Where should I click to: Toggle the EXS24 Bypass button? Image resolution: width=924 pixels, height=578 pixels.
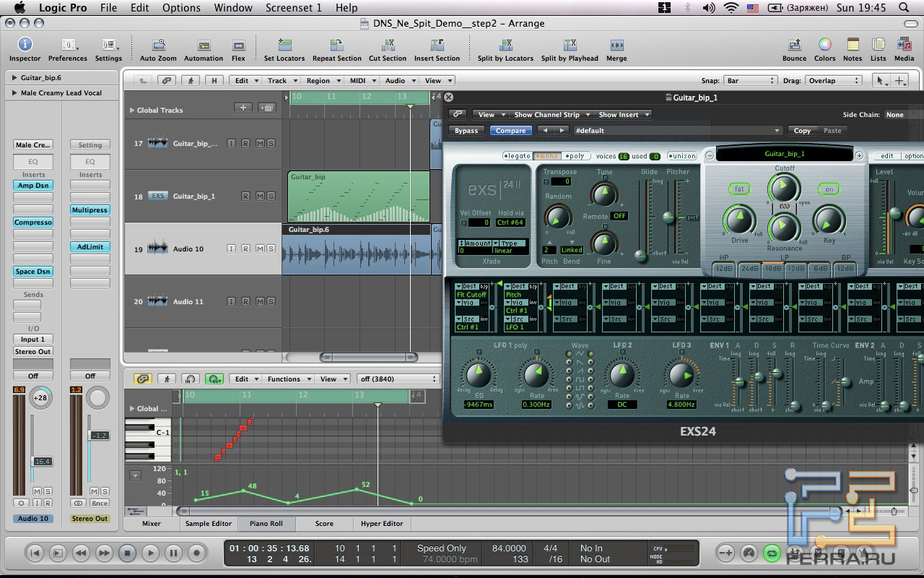coord(466,131)
